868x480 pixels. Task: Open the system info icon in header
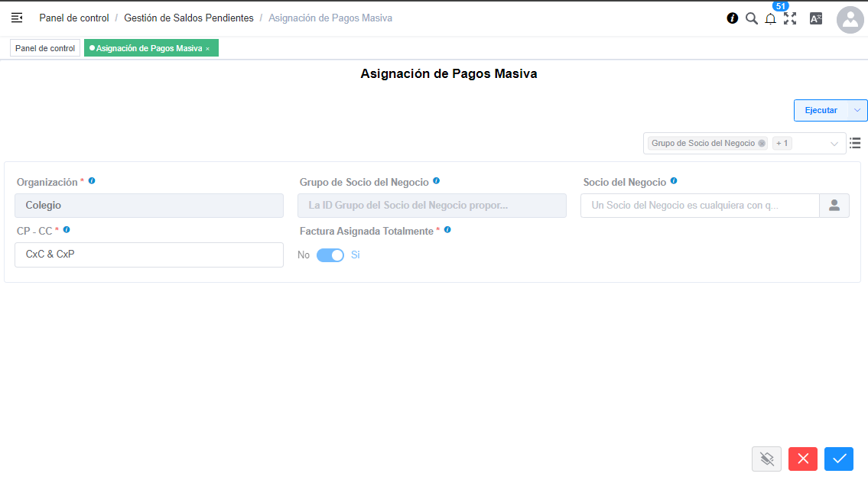732,18
